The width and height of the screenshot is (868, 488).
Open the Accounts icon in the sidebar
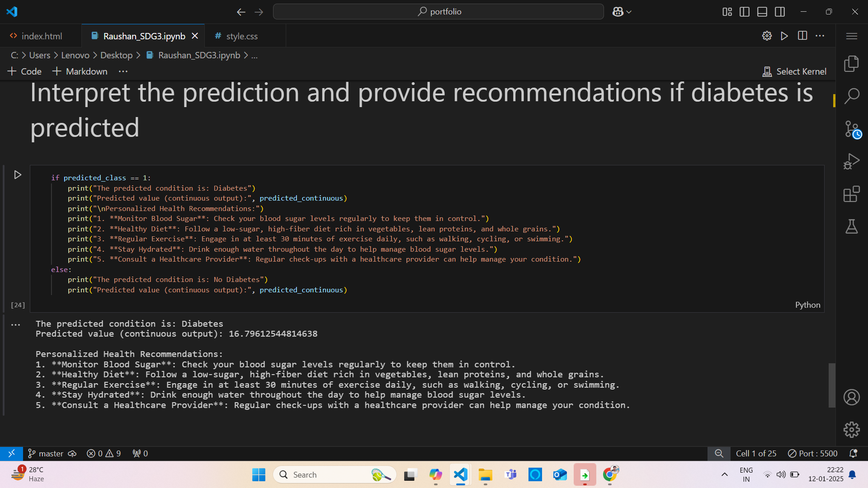click(x=851, y=397)
